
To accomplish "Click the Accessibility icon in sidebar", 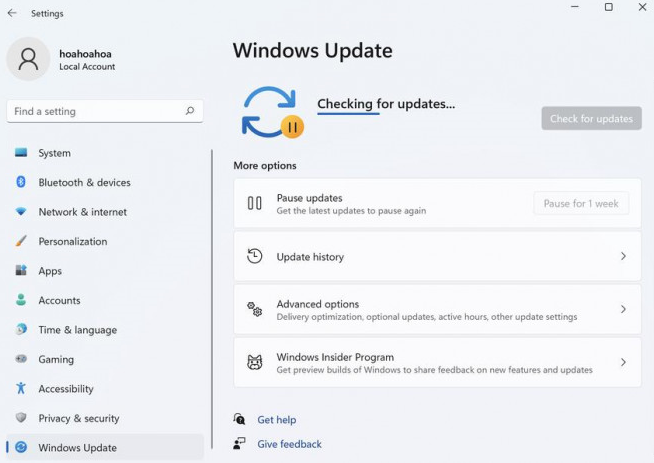I will [x=21, y=388].
